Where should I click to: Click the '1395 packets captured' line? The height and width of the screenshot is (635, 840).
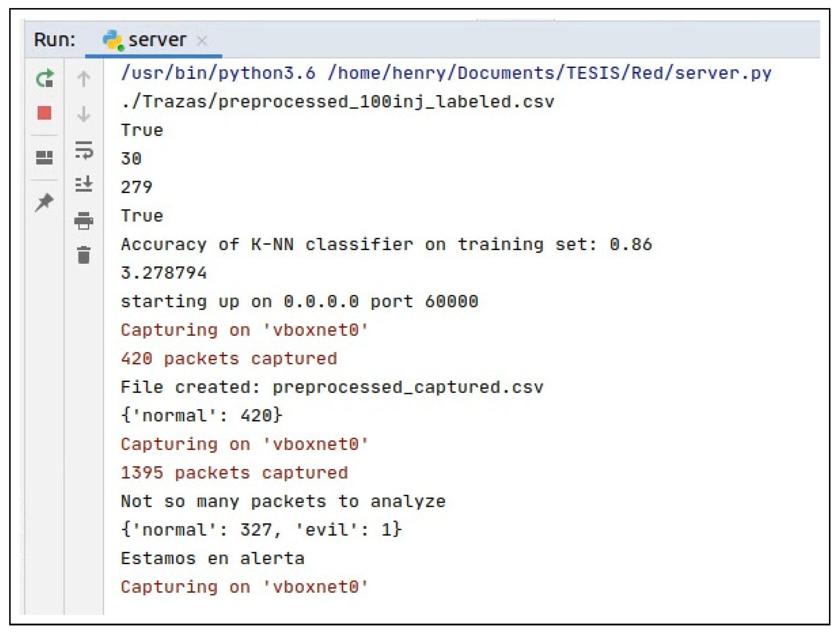[x=234, y=473]
